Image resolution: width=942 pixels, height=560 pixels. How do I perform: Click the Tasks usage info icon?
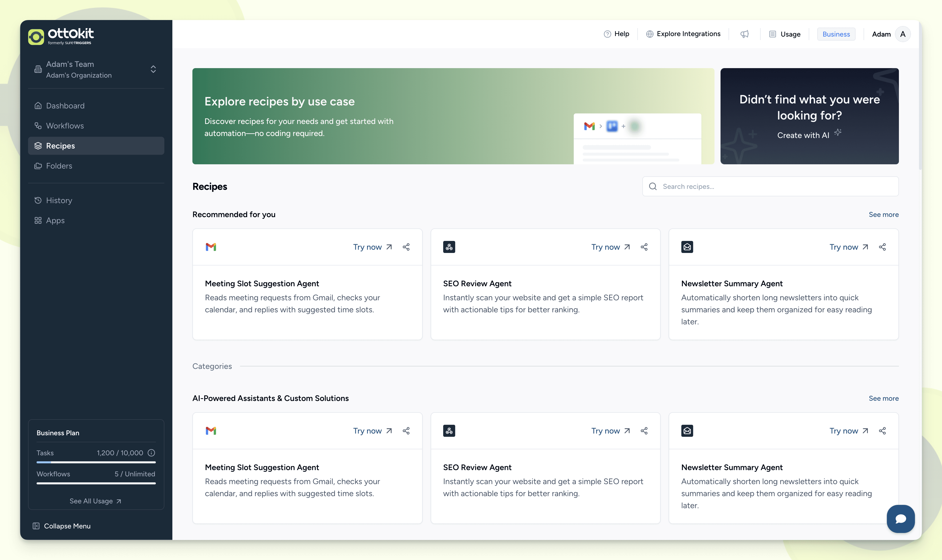click(151, 453)
